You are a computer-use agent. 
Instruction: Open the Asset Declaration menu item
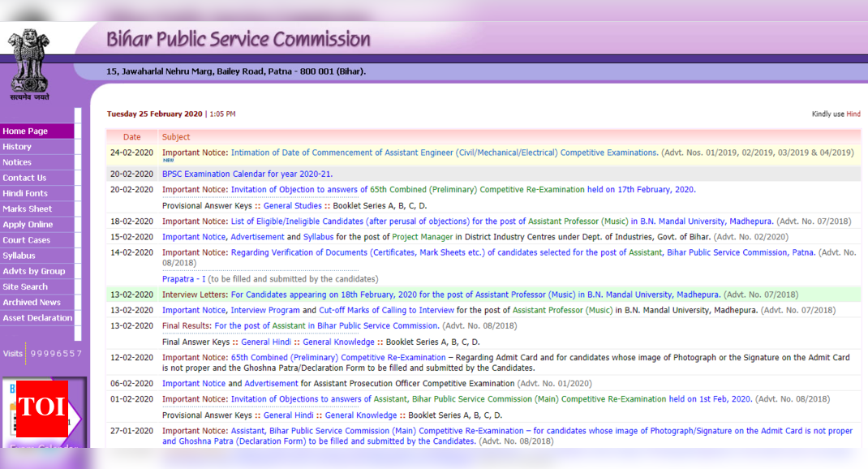(37, 318)
